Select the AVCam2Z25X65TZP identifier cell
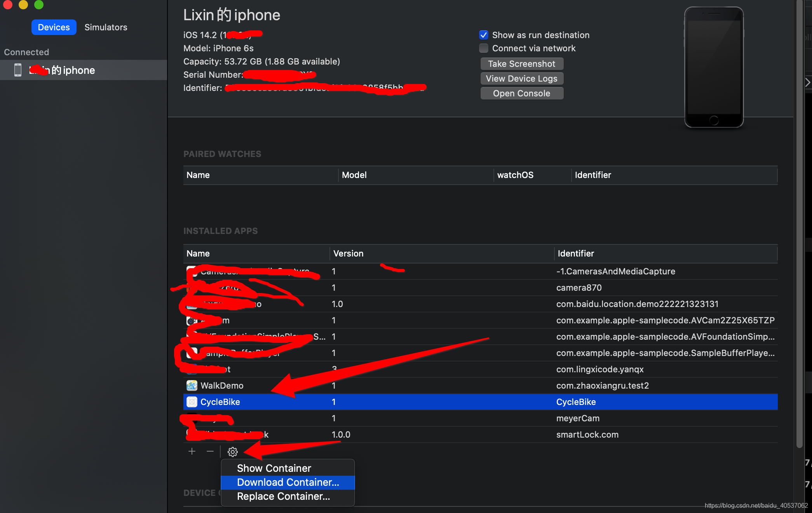This screenshot has height=513, width=812. pos(666,320)
